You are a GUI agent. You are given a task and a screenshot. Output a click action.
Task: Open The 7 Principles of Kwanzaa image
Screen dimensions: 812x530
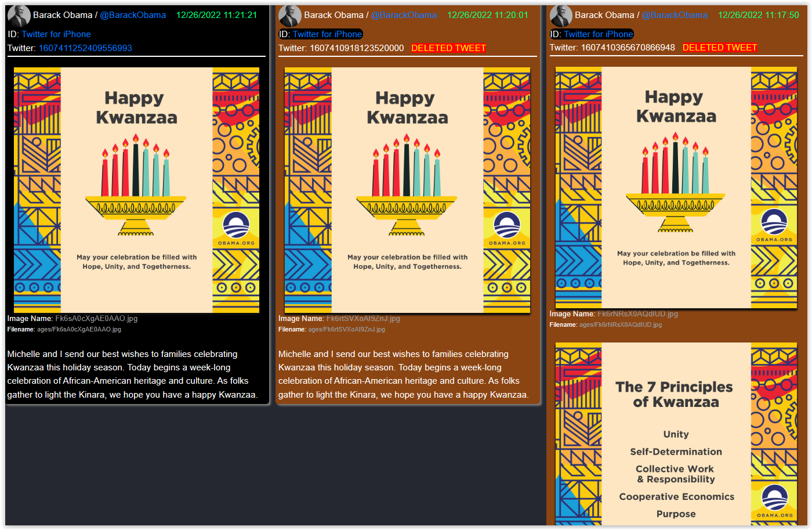[676, 434]
